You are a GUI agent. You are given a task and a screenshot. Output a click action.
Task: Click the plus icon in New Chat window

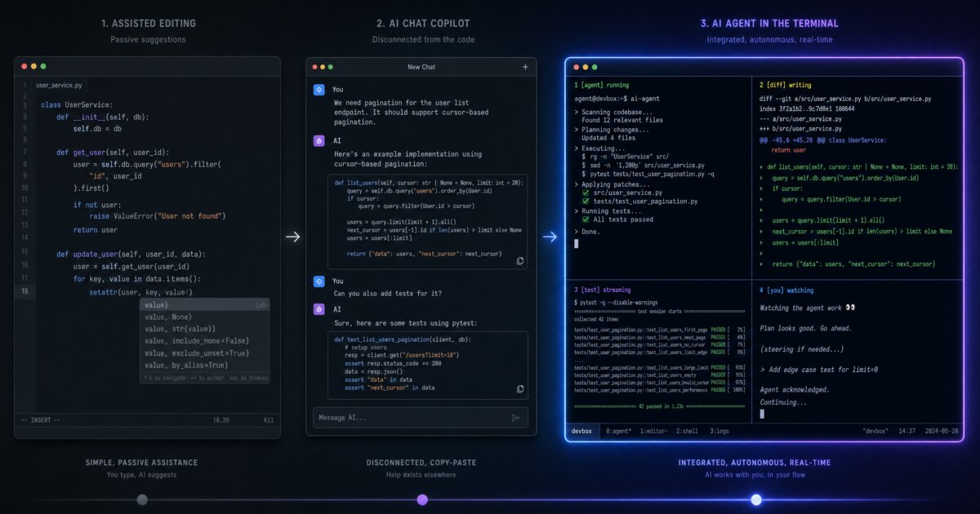525,67
